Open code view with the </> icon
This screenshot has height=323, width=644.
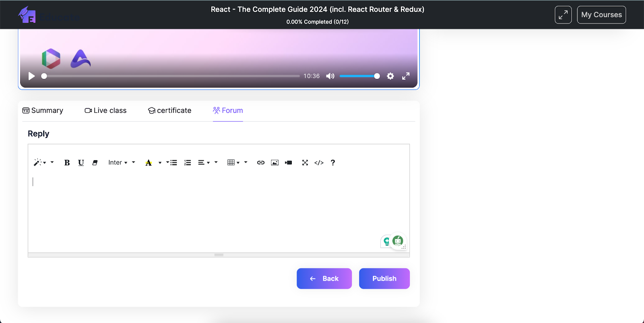click(319, 163)
